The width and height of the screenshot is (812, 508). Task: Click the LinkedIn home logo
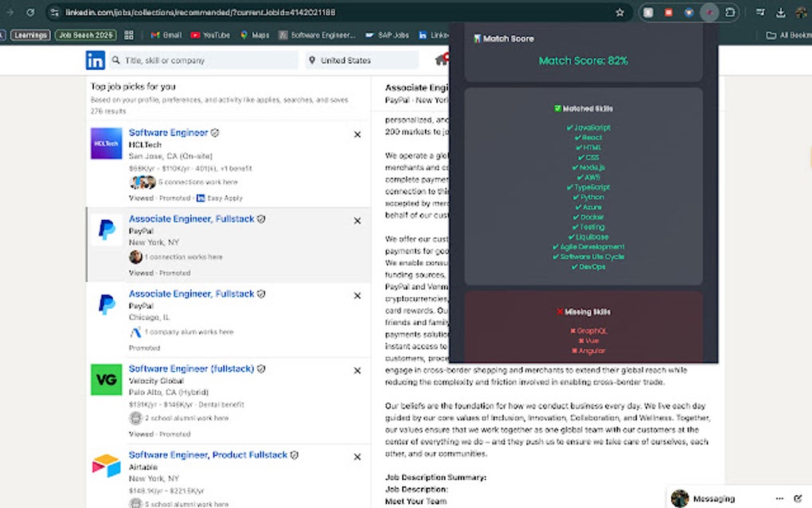[96, 60]
